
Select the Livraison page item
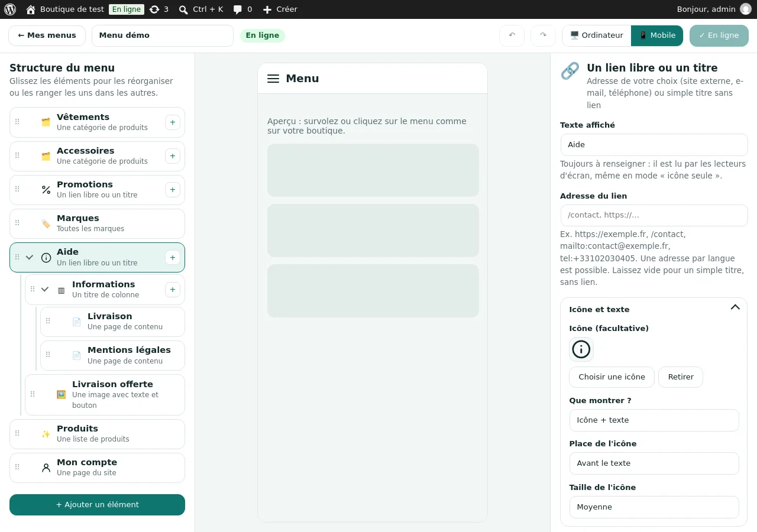112,322
